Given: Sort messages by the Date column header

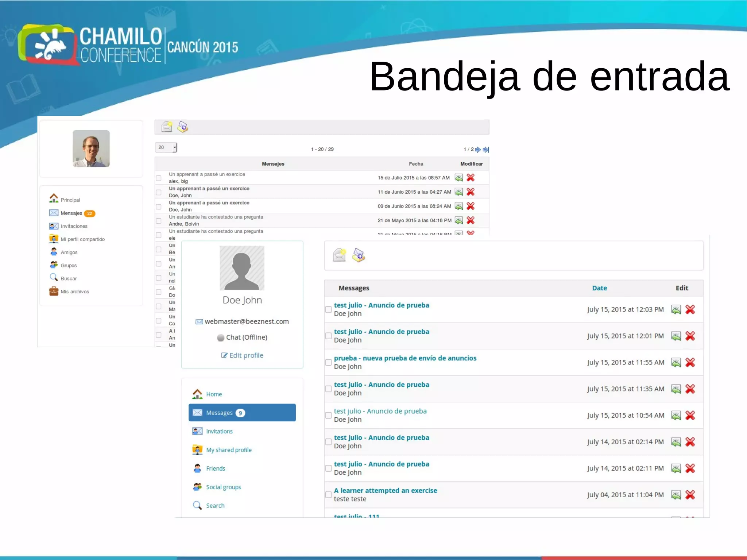Looking at the screenshot, I should tap(600, 288).
